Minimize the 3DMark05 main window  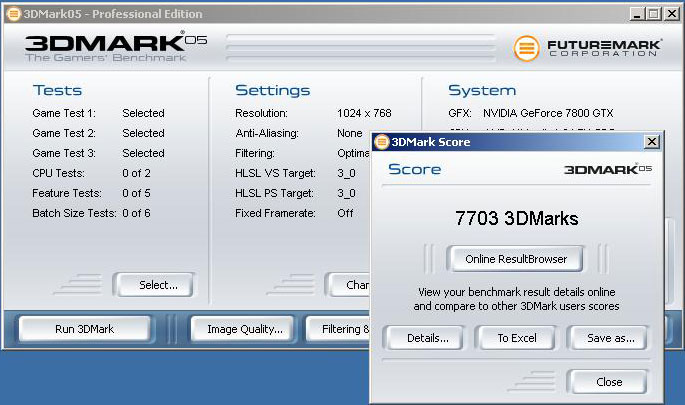coord(637,14)
